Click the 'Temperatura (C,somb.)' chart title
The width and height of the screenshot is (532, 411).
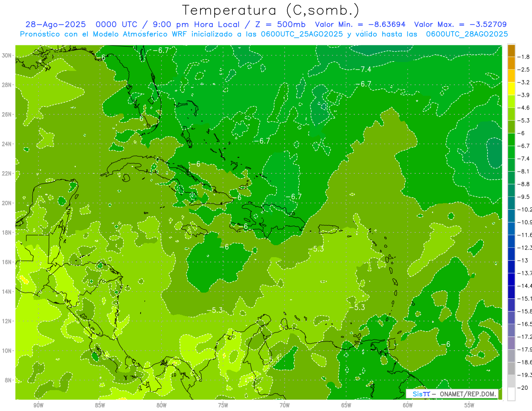pos(271,11)
